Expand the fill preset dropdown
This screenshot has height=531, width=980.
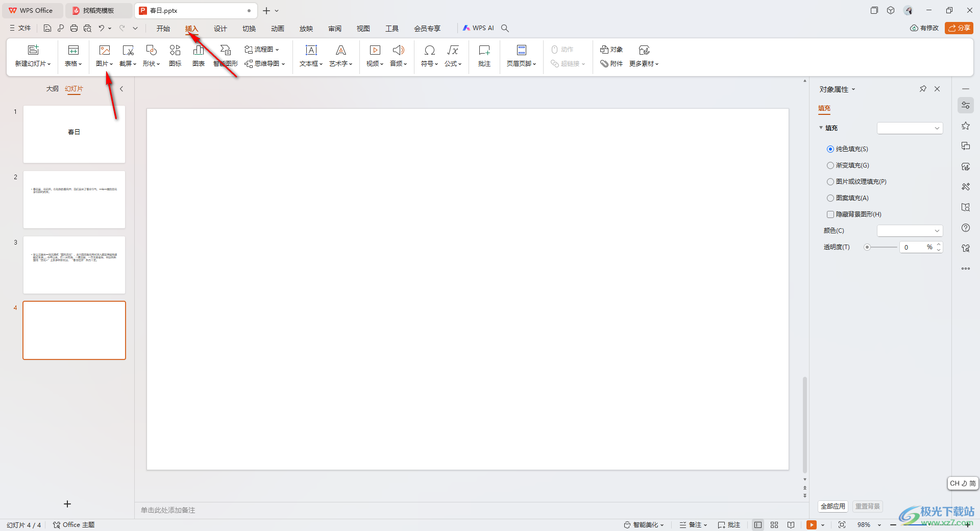pyautogui.click(x=910, y=128)
